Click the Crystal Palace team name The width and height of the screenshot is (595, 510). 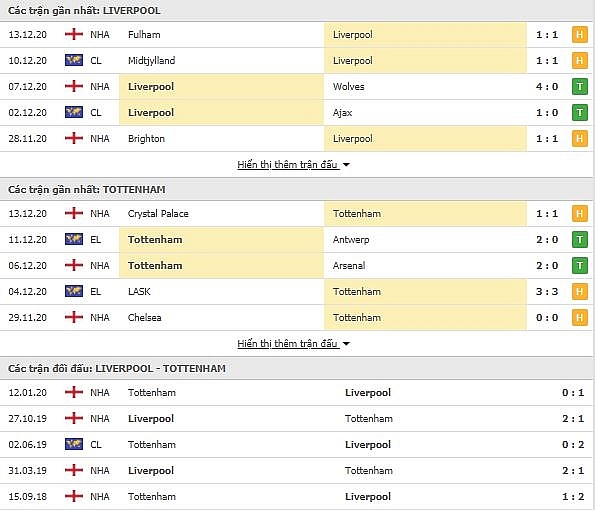pos(158,214)
